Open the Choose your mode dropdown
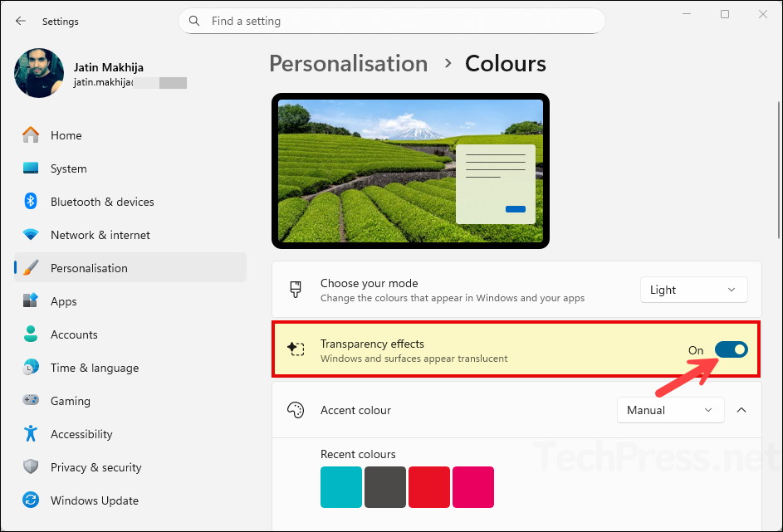 point(693,290)
